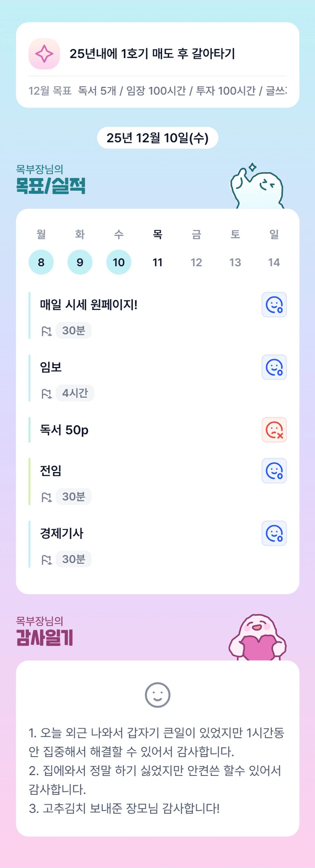
Task: Select day 10 in the week calendar
Action: (119, 262)
